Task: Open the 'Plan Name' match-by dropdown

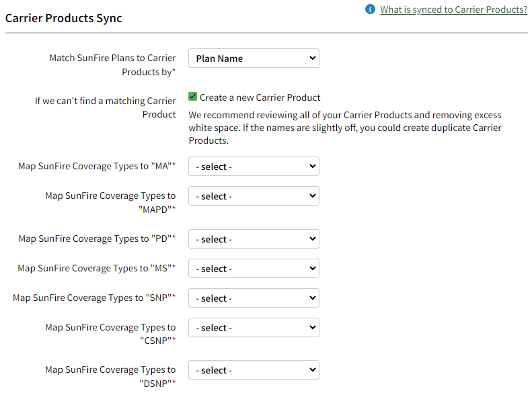Action: 254,58
